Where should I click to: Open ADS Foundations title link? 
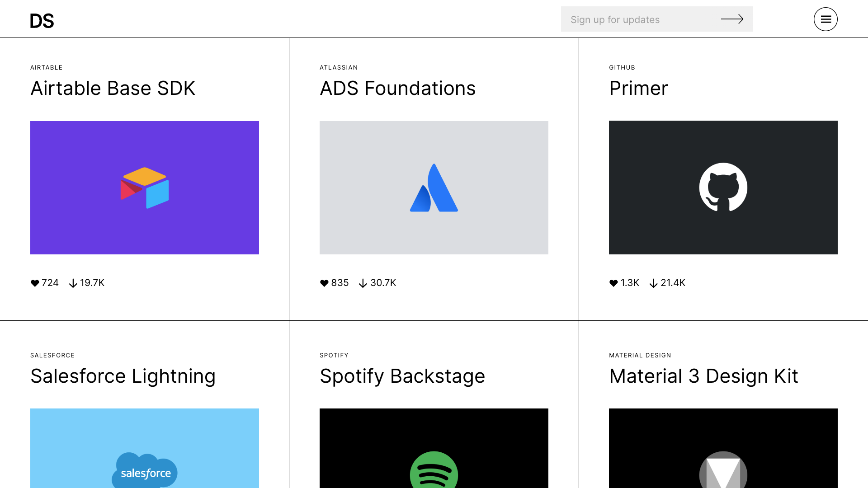[x=398, y=88]
